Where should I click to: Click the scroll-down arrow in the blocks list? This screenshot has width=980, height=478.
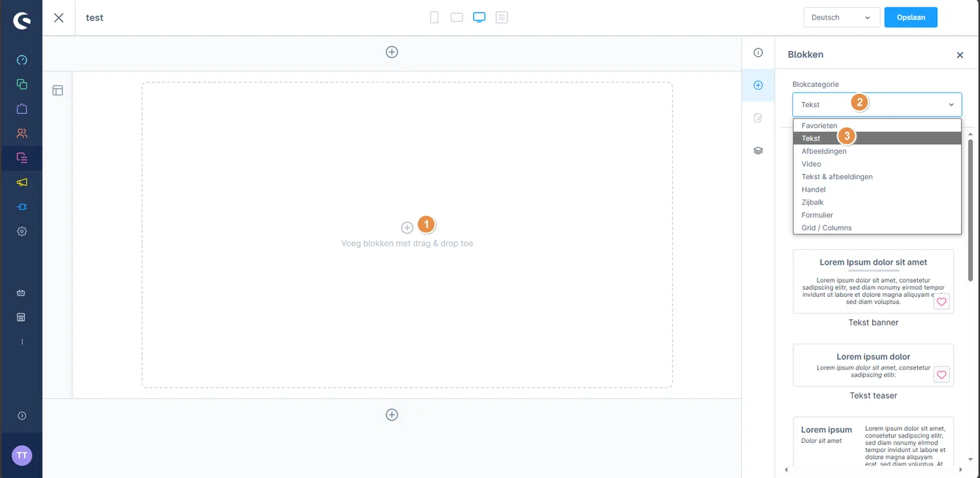(x=970, y=460)
